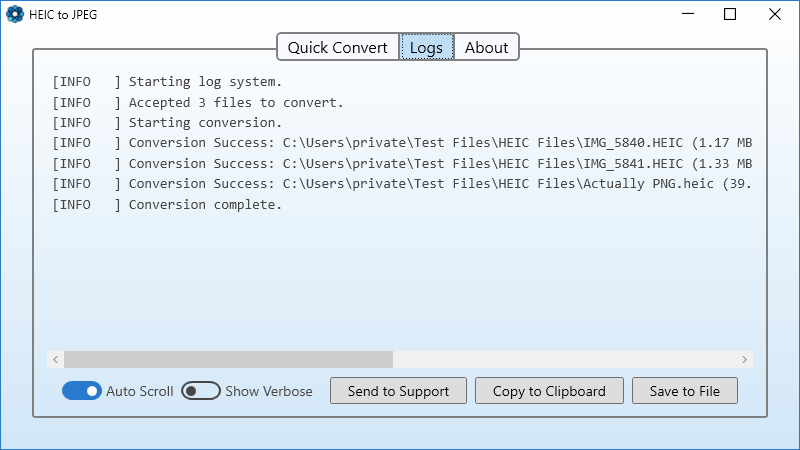Click the 'Accepted 3 files to convert' entry
This screenshot has height=450, width=800.
235,102
